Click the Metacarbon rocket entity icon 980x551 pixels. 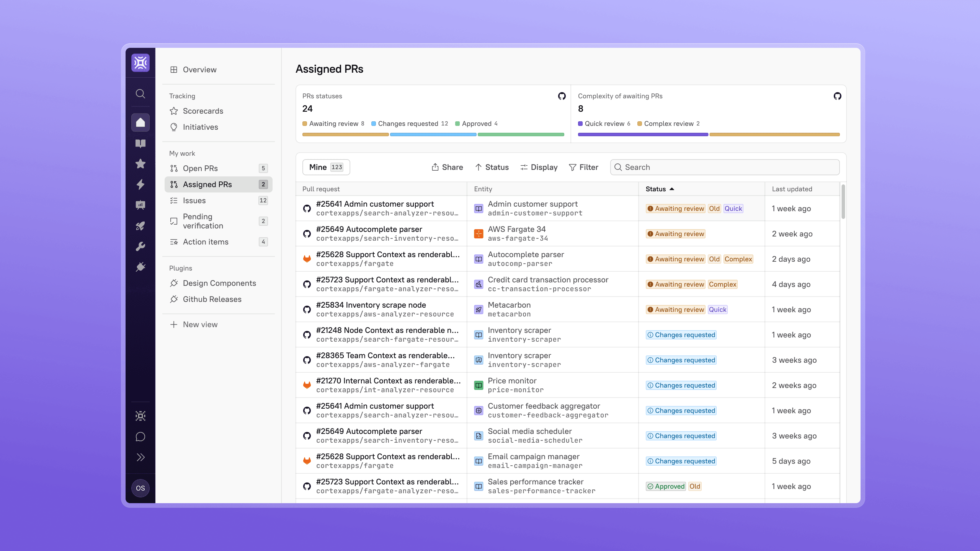pyautogui.click(x=479, y=310)
